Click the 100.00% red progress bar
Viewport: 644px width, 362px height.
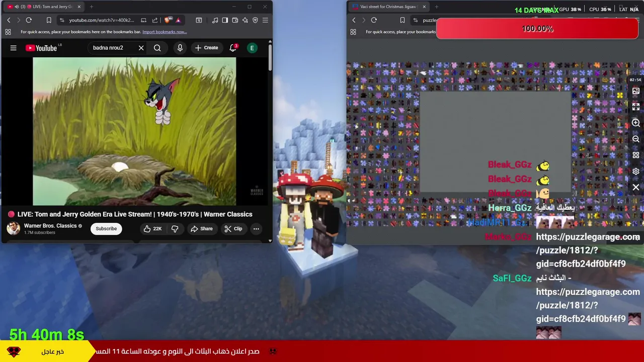pos(537,29)
